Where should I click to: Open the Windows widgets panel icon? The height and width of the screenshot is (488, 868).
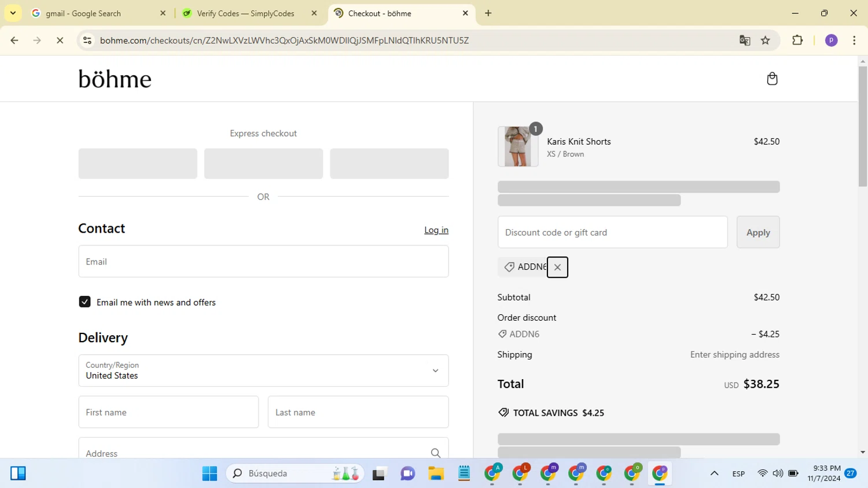pos(18,474)
